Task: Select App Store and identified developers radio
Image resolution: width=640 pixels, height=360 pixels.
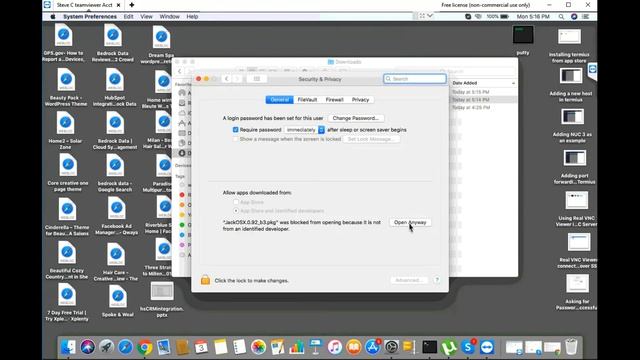Action: (x=236, y=211)
